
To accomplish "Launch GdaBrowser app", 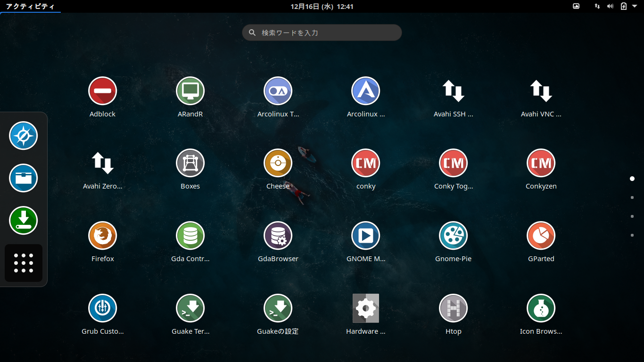I will coord(278,236).
